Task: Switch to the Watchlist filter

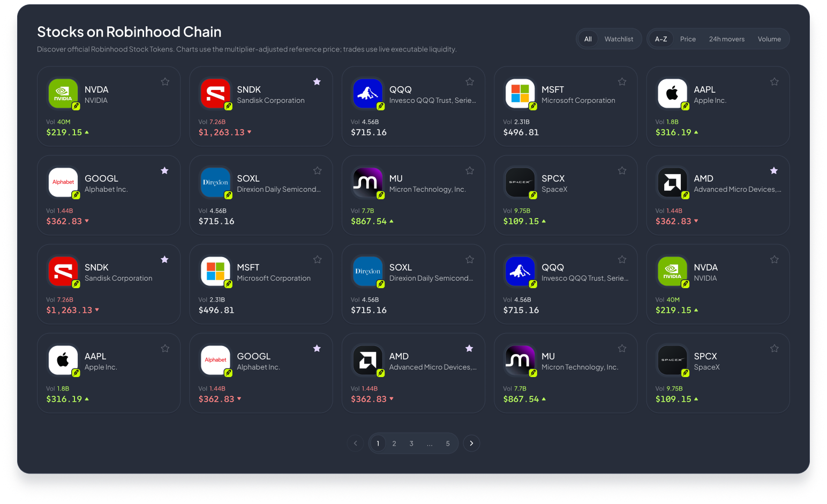Action: (619, 39)
